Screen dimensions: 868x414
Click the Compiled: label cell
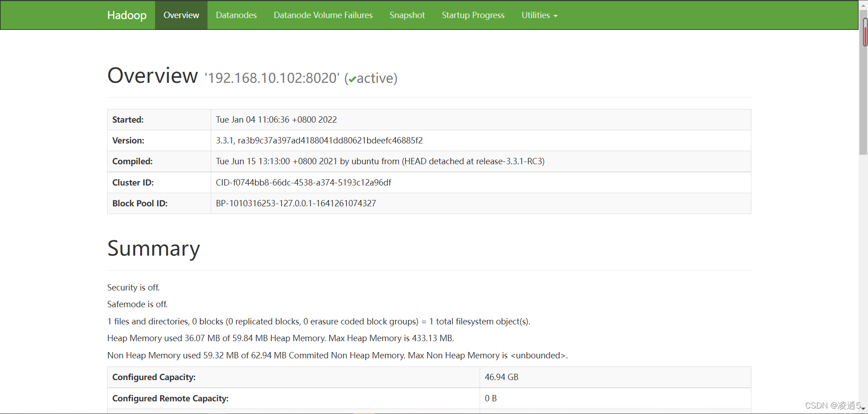159,161
